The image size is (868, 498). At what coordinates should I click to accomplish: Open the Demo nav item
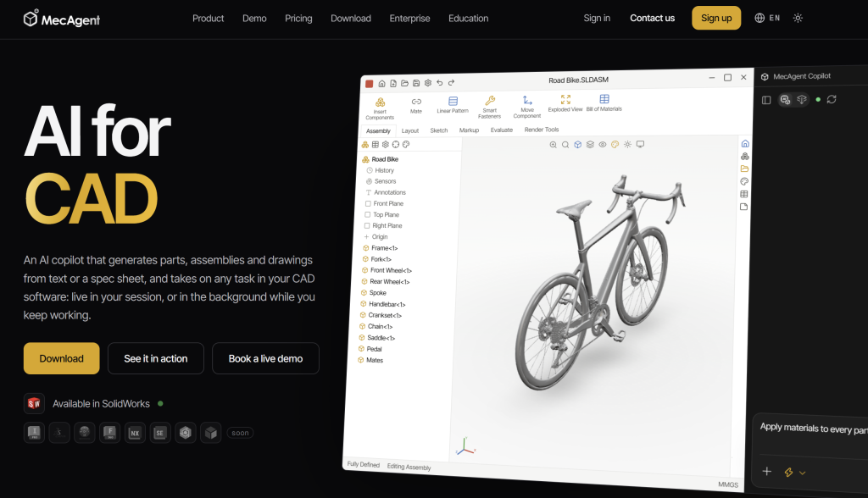tap(254, 19)
